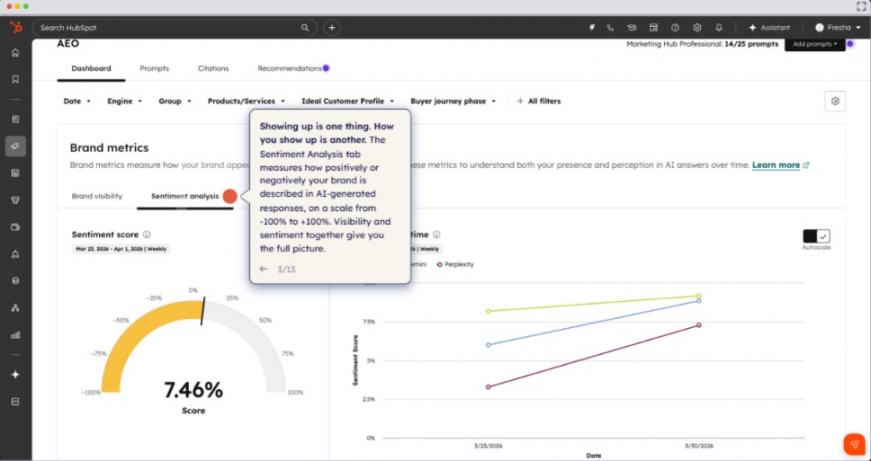The width and height of the screenshot is (871, 461).
Task: Open the Assistant button
Action: pyautogui.click(x=769, y=27)
